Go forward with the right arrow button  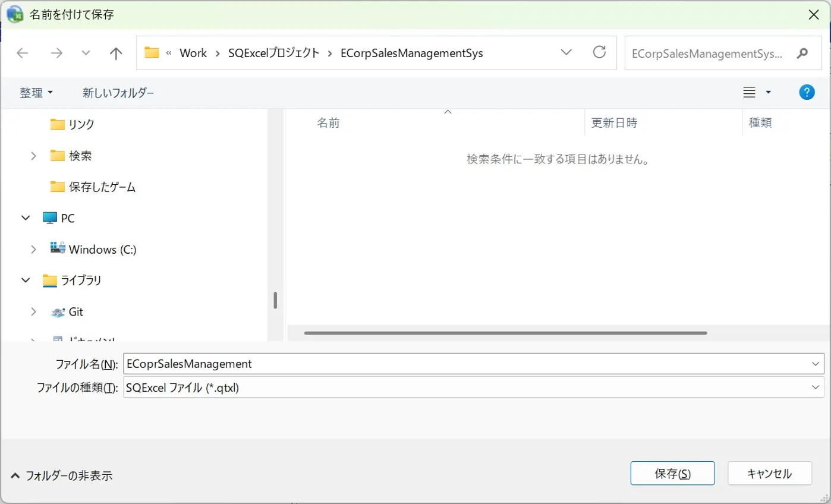pos(56,53)
